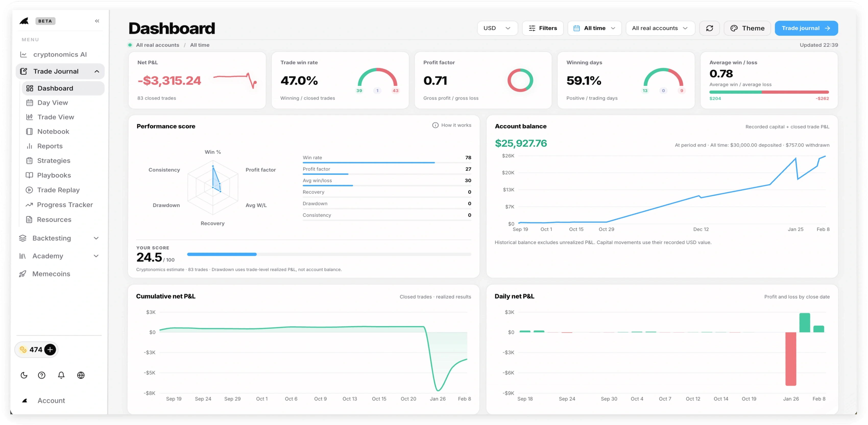Click the Average win/loss ratio bar
Screen dimensions: 868x425
tap(769, 92)
